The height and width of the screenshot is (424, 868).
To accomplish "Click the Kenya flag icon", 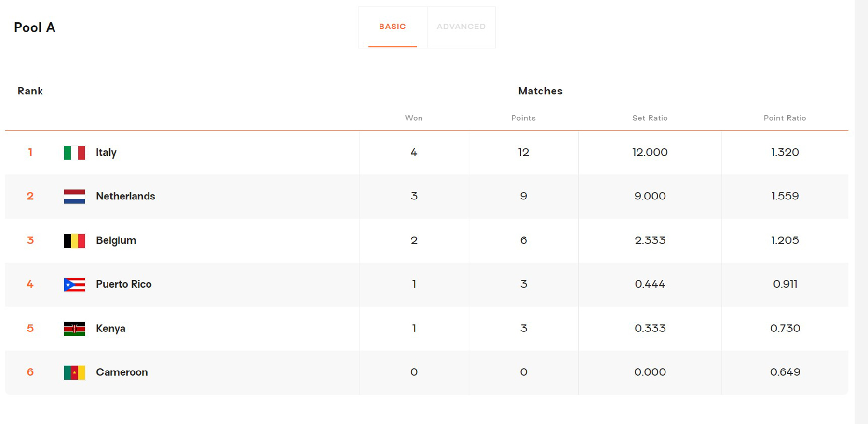I will coord(74,329).
